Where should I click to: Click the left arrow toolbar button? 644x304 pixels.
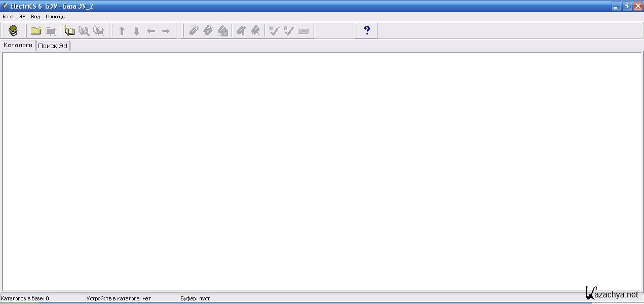(151, 31)
